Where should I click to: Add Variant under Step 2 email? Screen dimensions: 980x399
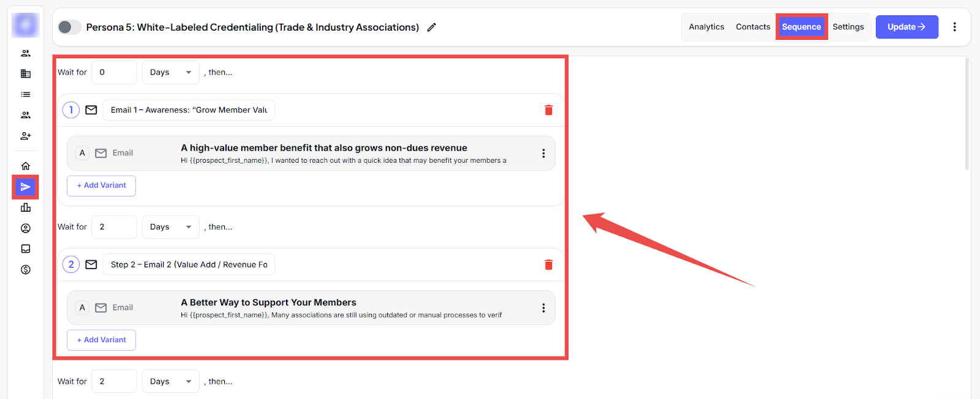click(101, 340)
